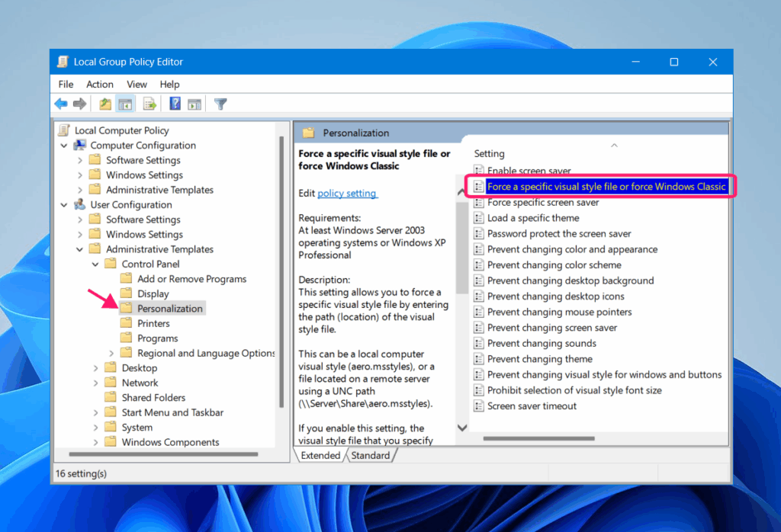This screenshot has width=781, height=532.
Task: Click the Back arrow toolbar icon
Action: pyautogui.click(x=61, y=104)
